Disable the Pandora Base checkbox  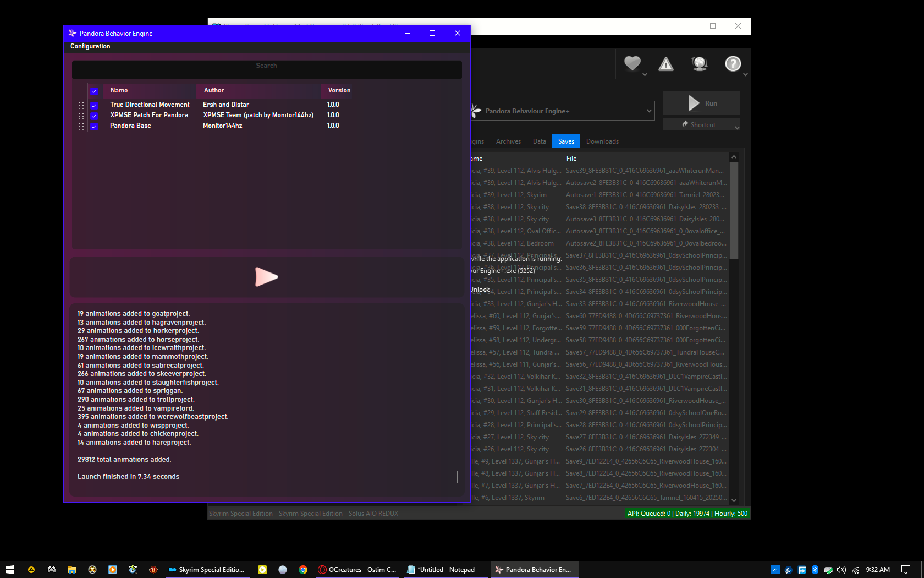point(94,126)
